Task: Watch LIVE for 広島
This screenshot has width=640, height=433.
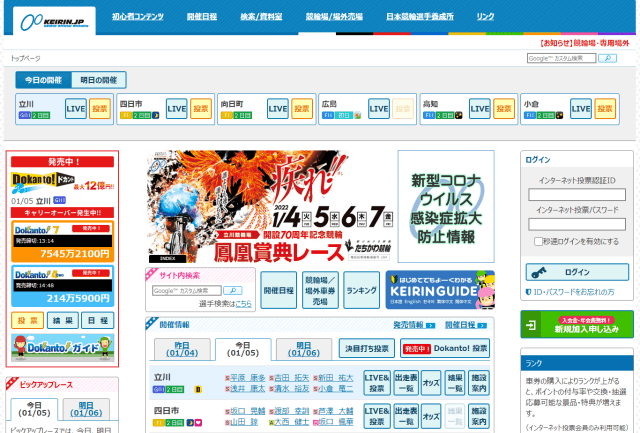Action: pos(379,109)
